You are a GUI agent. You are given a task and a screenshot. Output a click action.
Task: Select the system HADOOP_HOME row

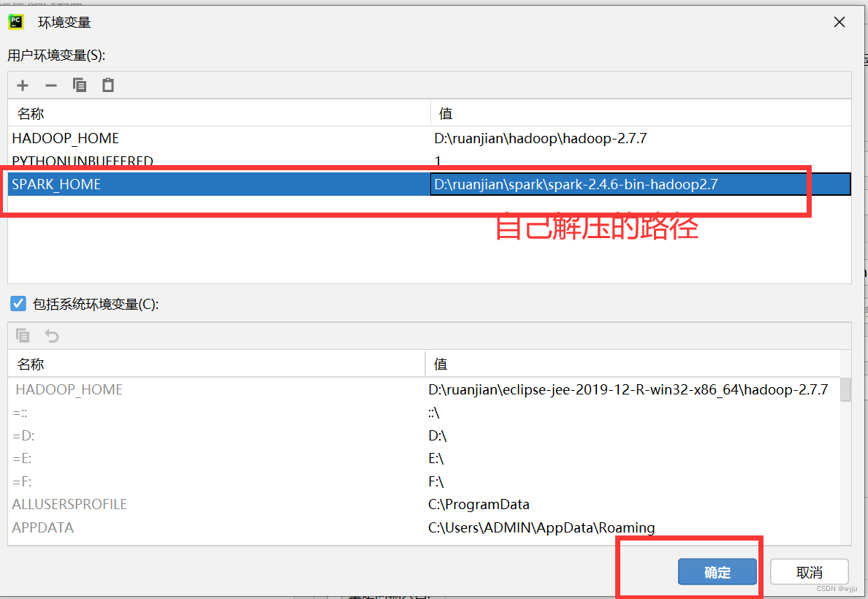(424, 389)
